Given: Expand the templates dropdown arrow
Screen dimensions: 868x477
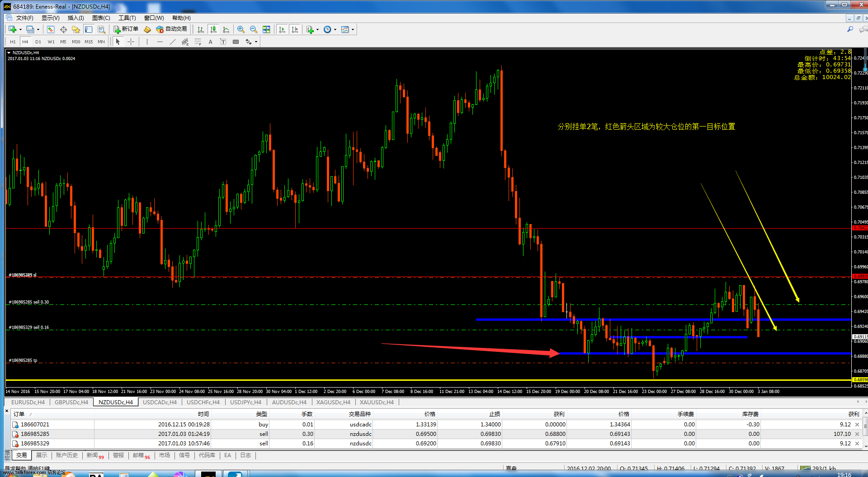Looking at the screenshot, I should (353, 29).
